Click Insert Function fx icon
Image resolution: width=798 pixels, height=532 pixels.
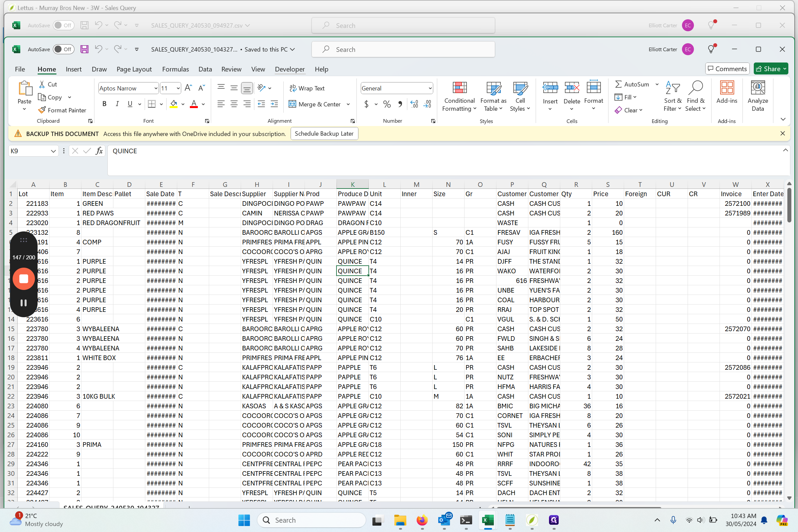[x=99, y=151]
